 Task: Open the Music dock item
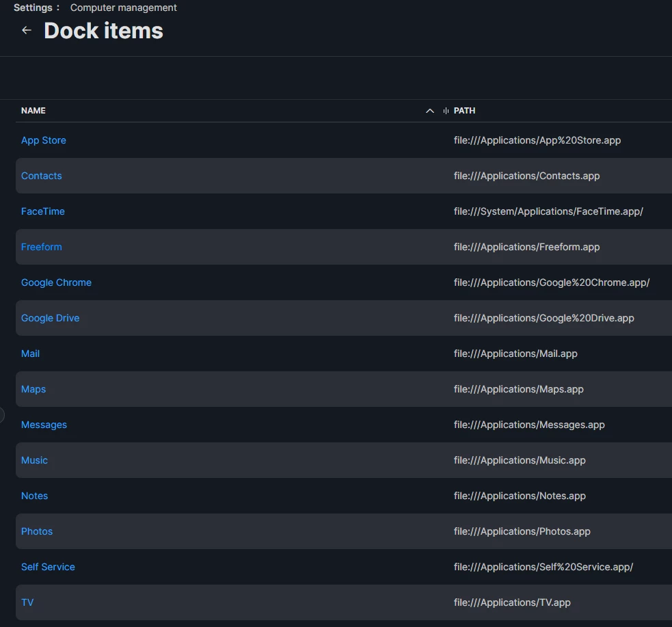[34, 460]
